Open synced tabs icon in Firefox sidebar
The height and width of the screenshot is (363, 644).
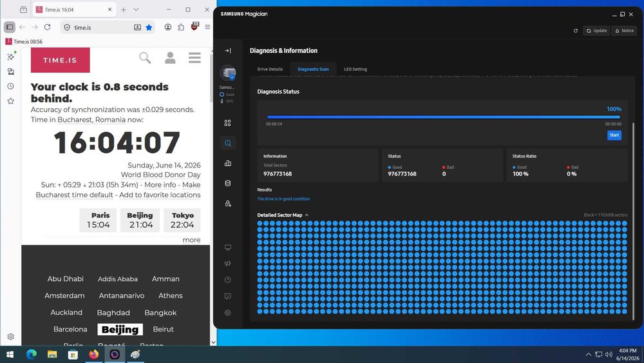11,72
